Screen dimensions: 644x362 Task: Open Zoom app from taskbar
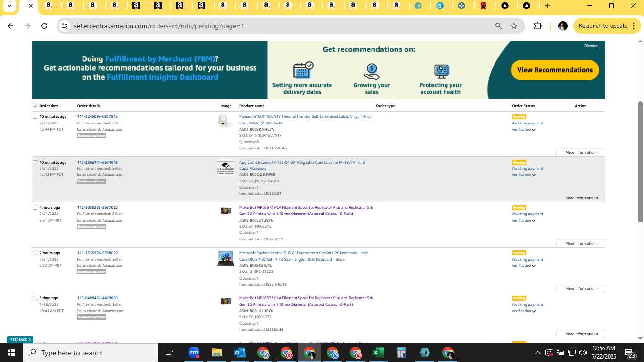[x=193, y=353]
